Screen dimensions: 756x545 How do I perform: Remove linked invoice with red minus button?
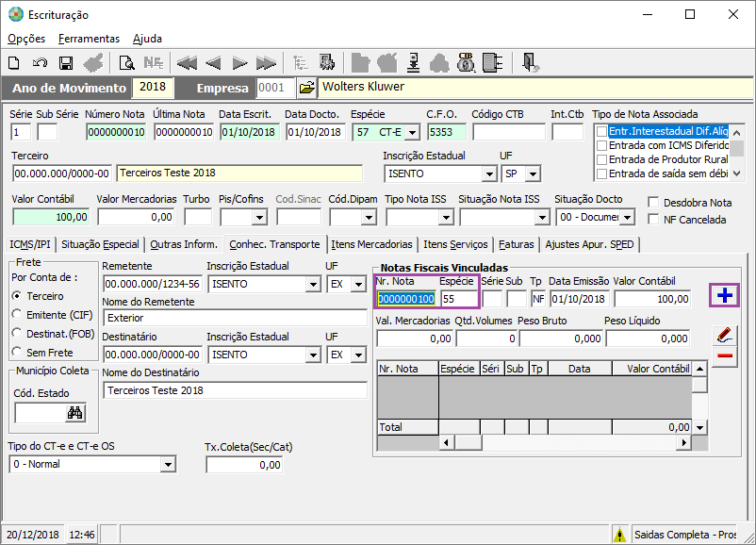point(725,356)
